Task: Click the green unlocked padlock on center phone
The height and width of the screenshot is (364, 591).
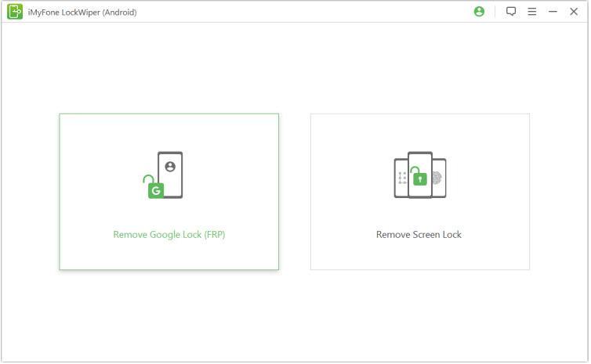Action: (x=420, y=177)
